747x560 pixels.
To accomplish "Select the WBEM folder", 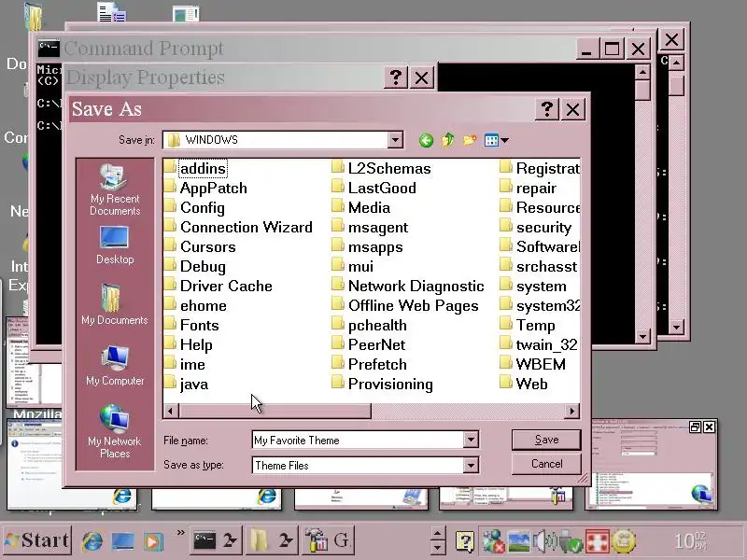I will click(x=532, y=364).
